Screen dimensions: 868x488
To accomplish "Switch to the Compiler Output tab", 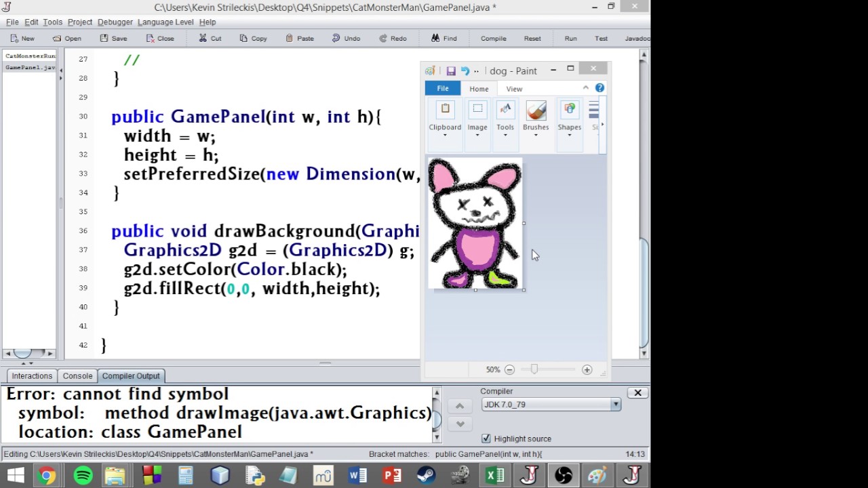I will (131, 376).
